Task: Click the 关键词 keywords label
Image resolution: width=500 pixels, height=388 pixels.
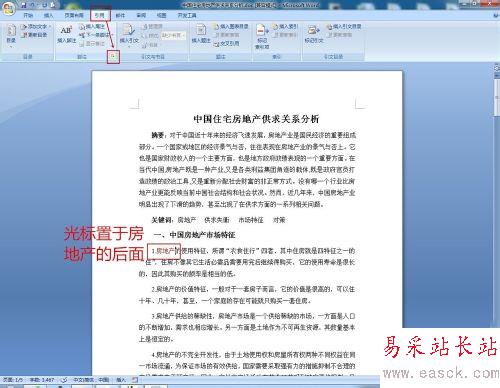Action: 162,220
